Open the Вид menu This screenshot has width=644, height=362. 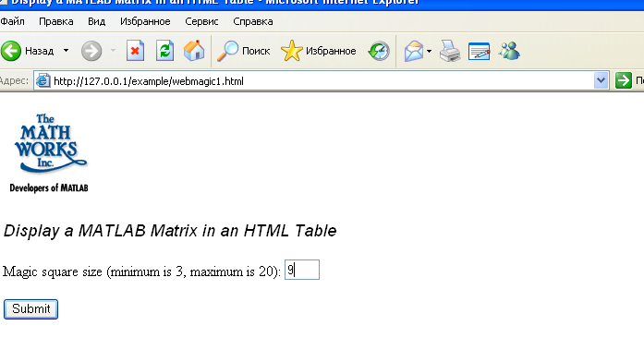(x=96, y=21)
